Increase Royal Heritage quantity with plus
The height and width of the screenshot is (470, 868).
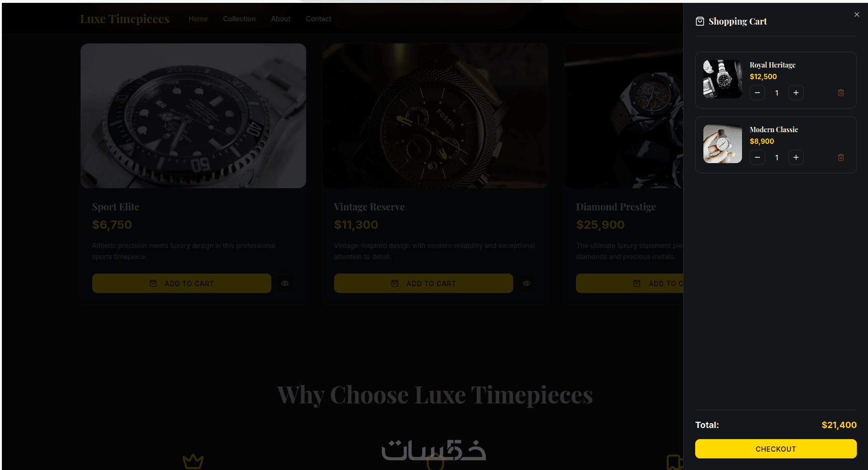pos(796,93)
